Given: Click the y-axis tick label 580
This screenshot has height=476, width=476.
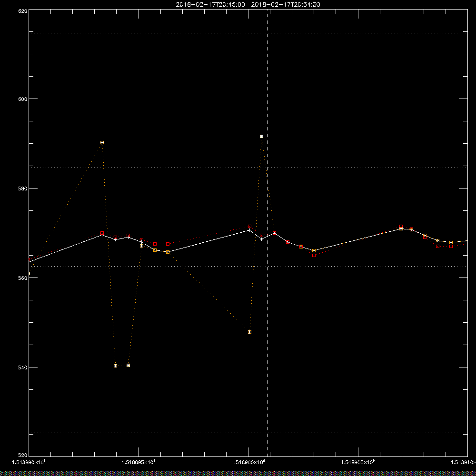Looking at the screenshot, I should [x=23, y=188].
